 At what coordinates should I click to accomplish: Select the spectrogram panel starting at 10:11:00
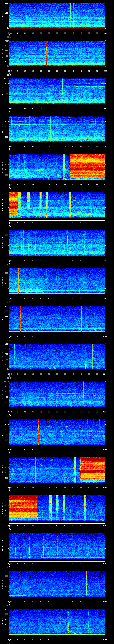pos(57,394)
